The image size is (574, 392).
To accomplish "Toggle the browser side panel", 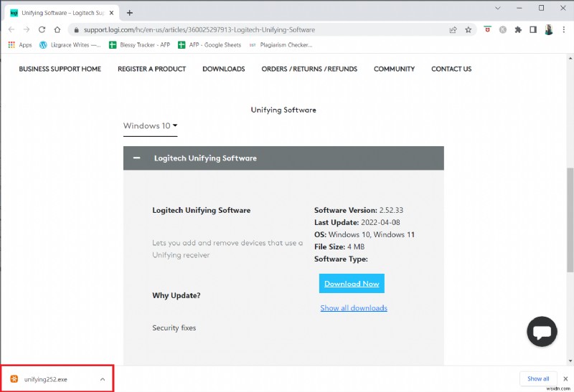I will (533, 30).
